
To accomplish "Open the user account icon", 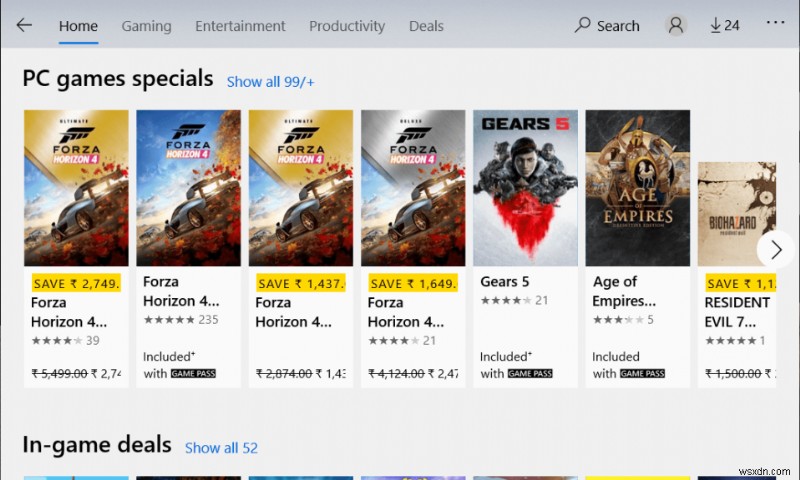I will tap(677, 26).
